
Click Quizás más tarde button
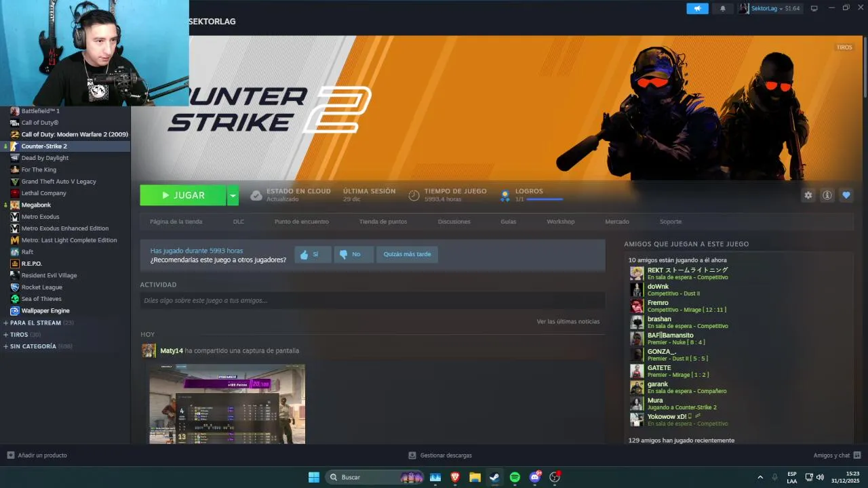click(x=407, y=254)
